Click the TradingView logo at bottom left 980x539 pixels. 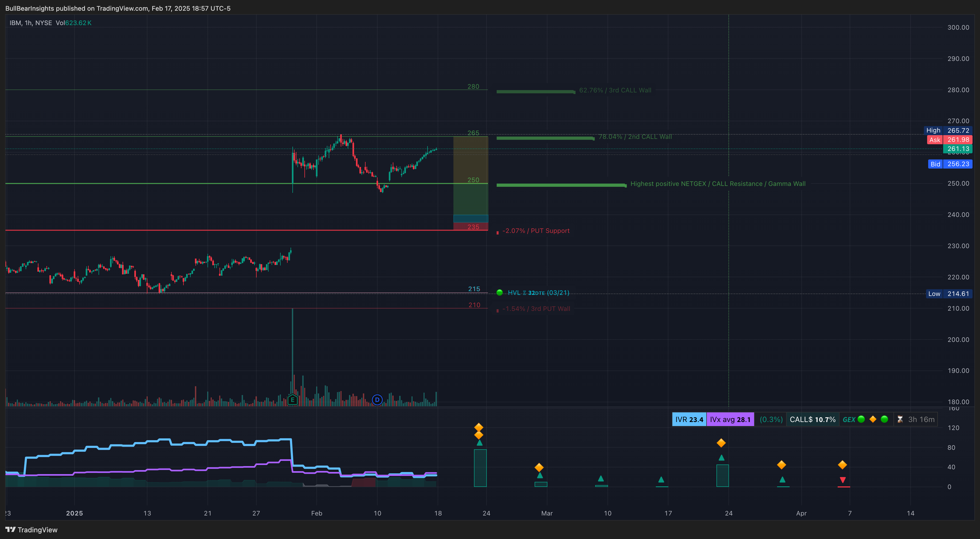[x=31, y=530]
